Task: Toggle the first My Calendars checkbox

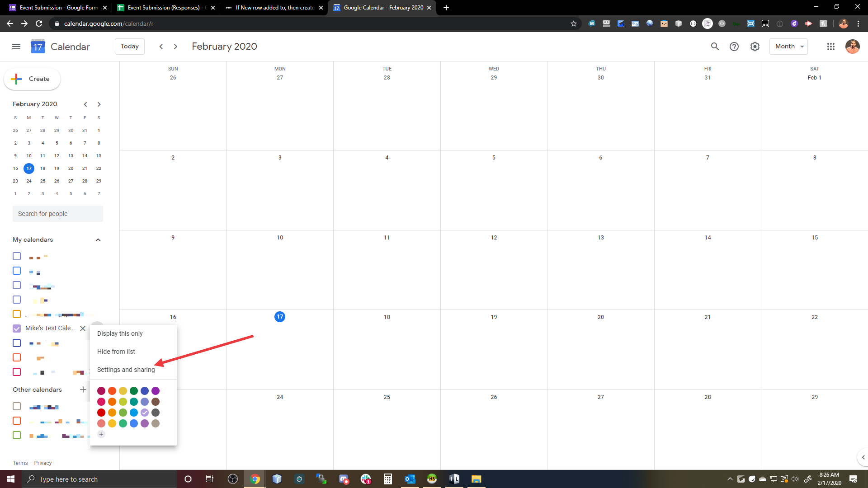Action: coord(16,256)
